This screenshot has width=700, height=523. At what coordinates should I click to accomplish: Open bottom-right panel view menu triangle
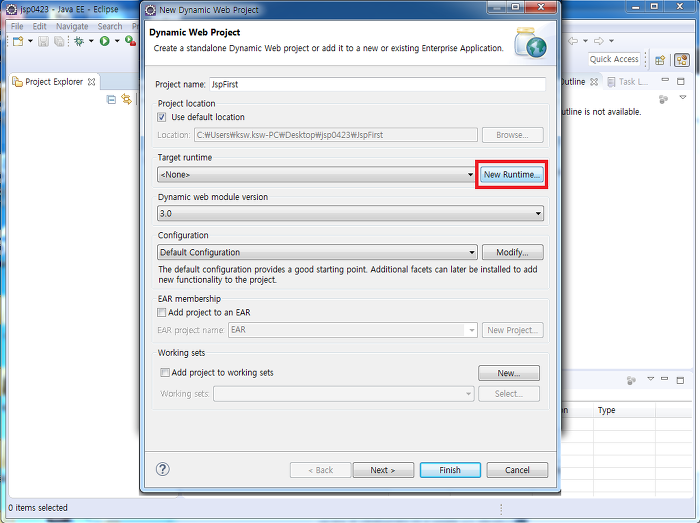650,379
